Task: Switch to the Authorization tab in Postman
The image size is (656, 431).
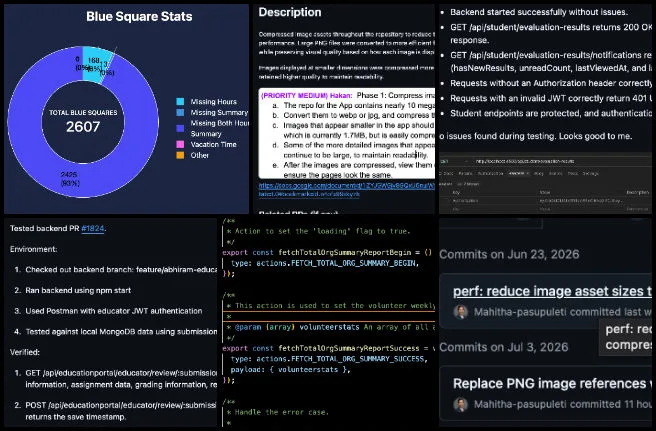Action: (490, 173)
